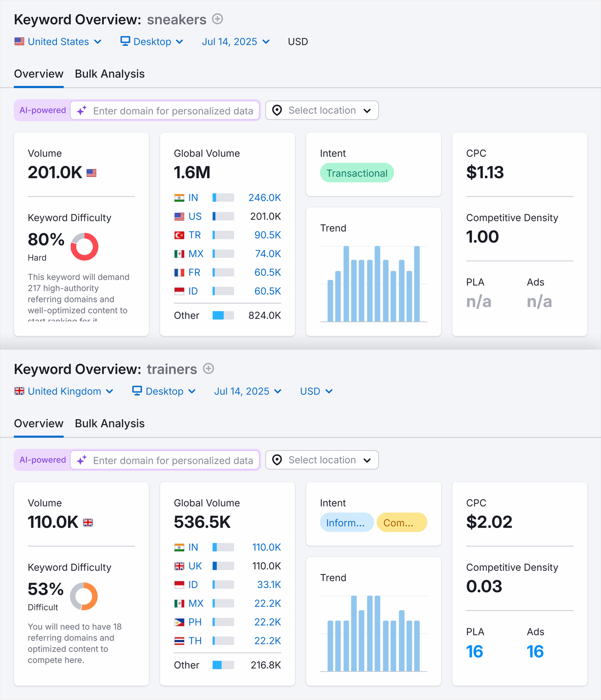Click the plus icon next to trainers
Image resolution: width=601 pixels, height=700 pixels.
click(208, 368)
